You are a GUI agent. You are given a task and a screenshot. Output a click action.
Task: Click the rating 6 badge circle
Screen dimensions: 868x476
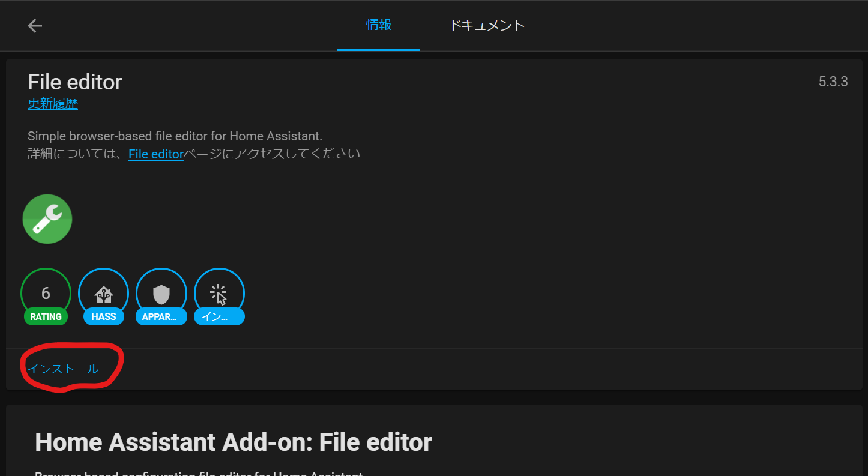(x=46, y=292)
